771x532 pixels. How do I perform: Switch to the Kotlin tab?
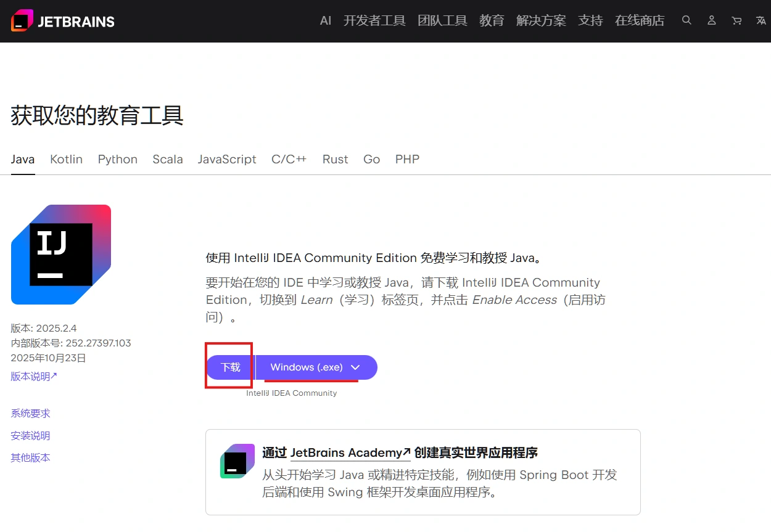coord(66,159)
